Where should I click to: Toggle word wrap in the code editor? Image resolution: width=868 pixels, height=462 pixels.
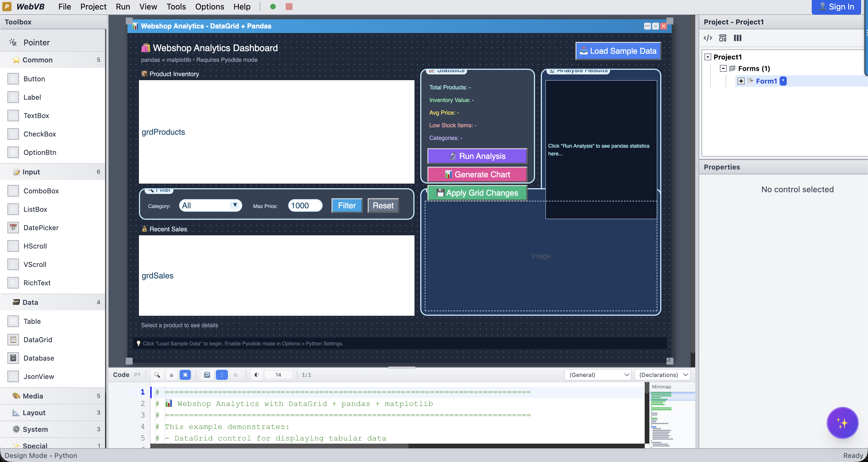coord(207,375)
